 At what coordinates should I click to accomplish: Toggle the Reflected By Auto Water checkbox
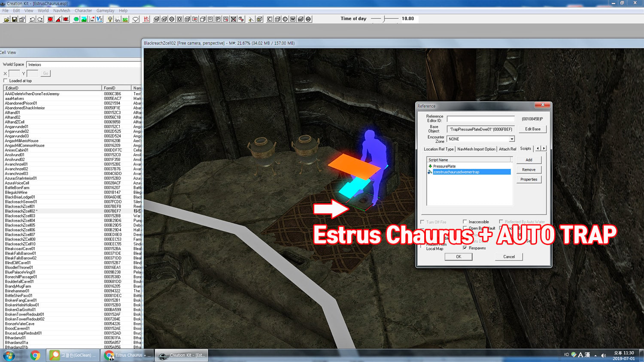click(x=501, y=222)
